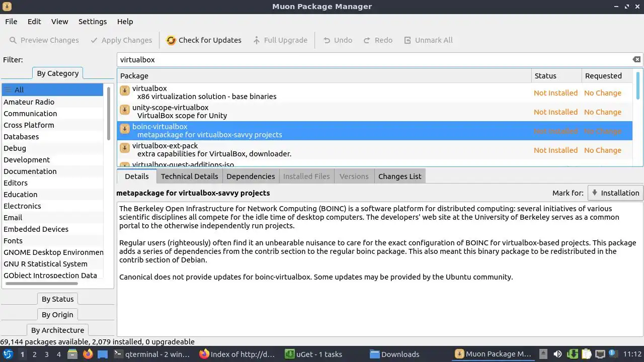Screen dimensions: 644x362
Task: Select the virtualbox-ext-pack package row
Action: 375,150
